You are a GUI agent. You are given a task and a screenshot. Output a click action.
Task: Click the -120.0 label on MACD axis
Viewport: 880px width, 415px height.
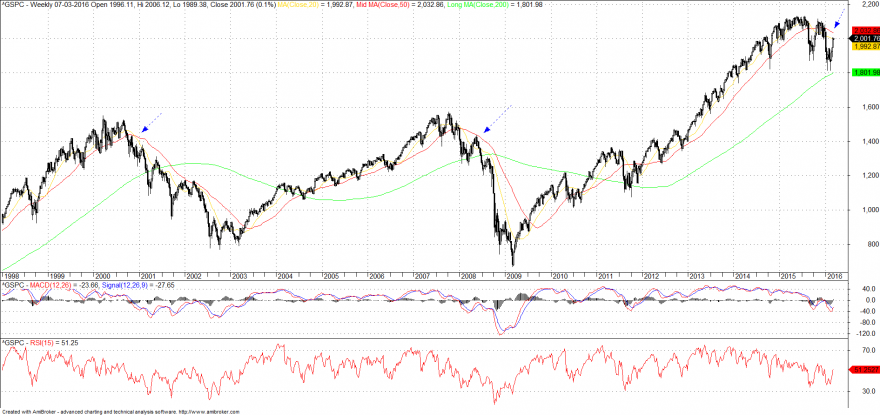click(x=868, y=334)
